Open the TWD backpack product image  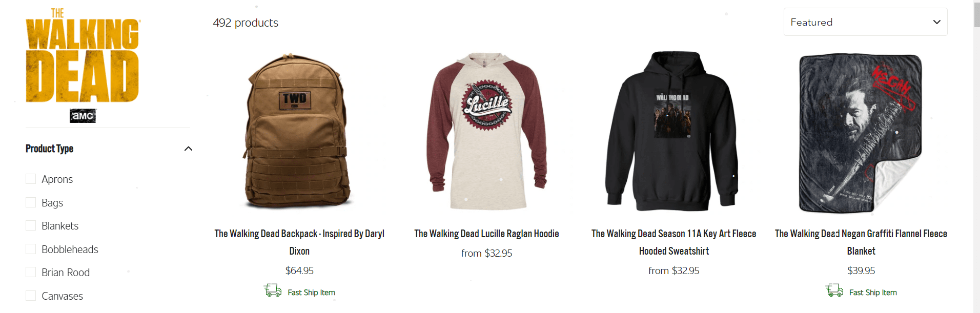pos(299,132)
